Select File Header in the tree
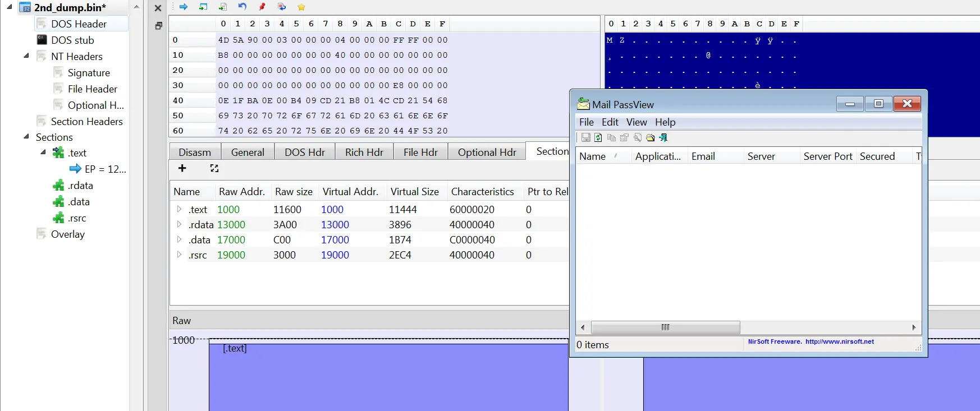 point(93,89)
